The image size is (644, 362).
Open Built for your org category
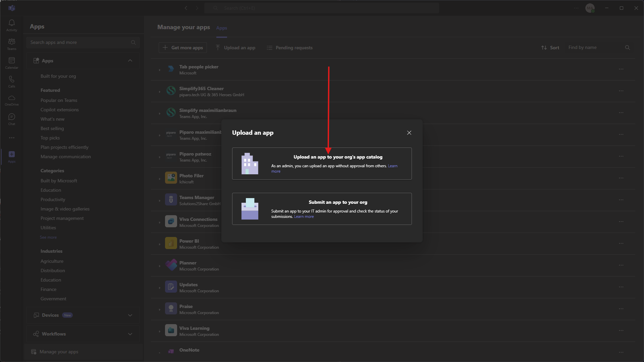point(58,76)
